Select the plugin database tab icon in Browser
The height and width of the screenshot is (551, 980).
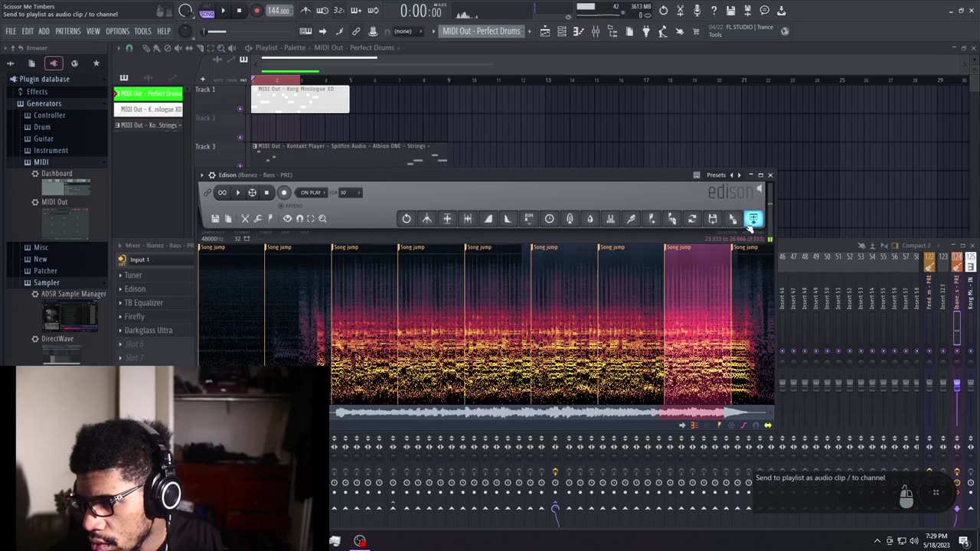pyautogui.click(x=53, y=64)
